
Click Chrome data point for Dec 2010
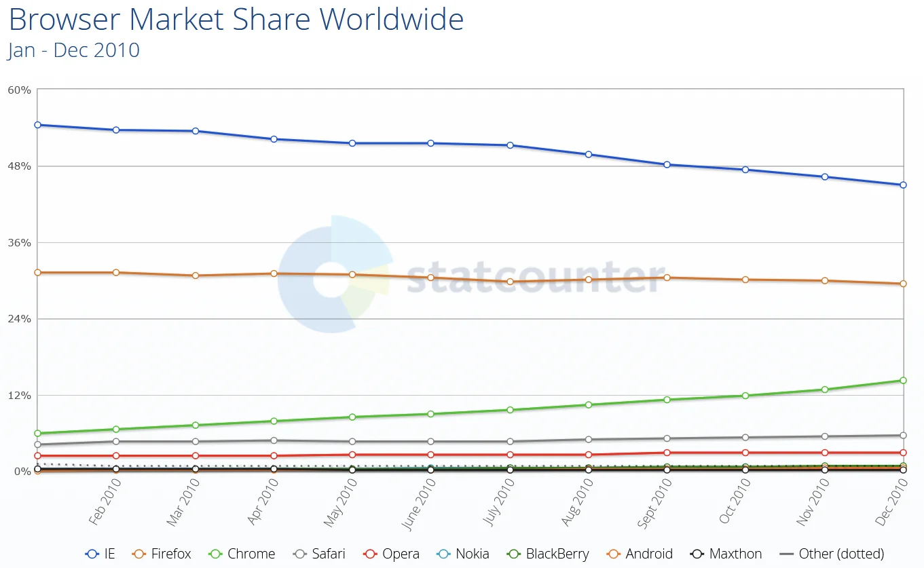pyautogui.click(x=903, y=381)
